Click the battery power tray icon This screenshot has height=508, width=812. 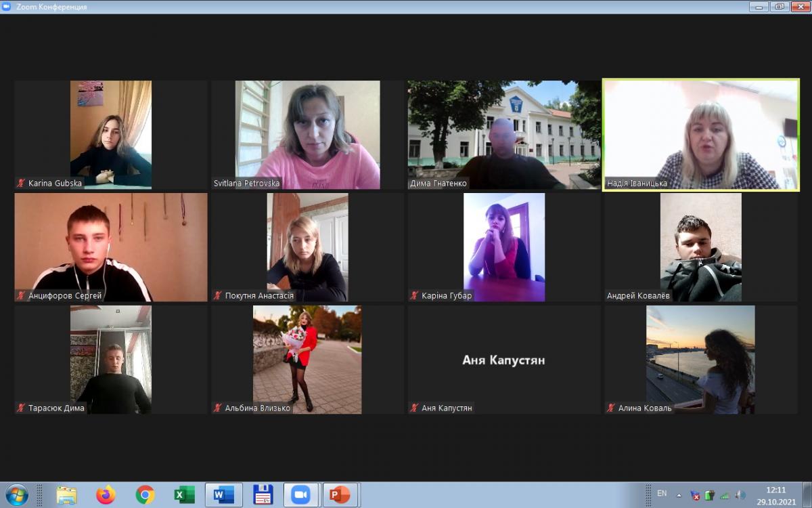[710, 495]
